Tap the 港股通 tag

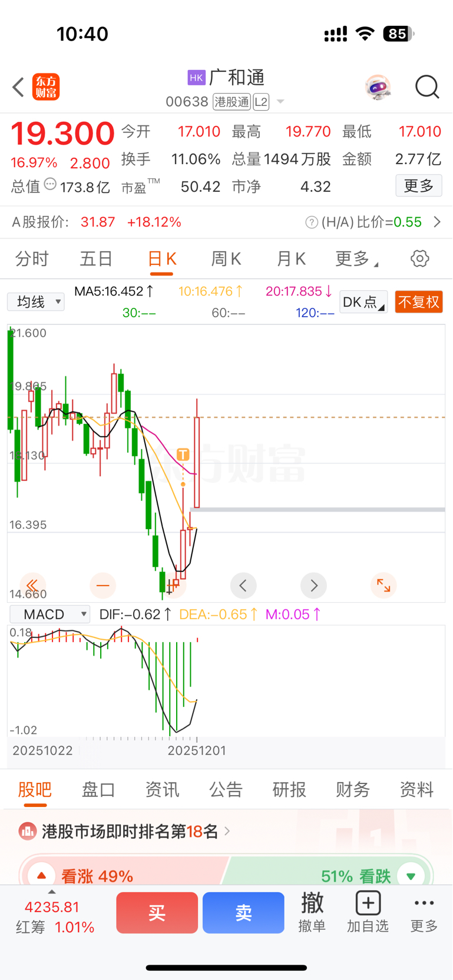pyautogui.click(x=232, y=102)
